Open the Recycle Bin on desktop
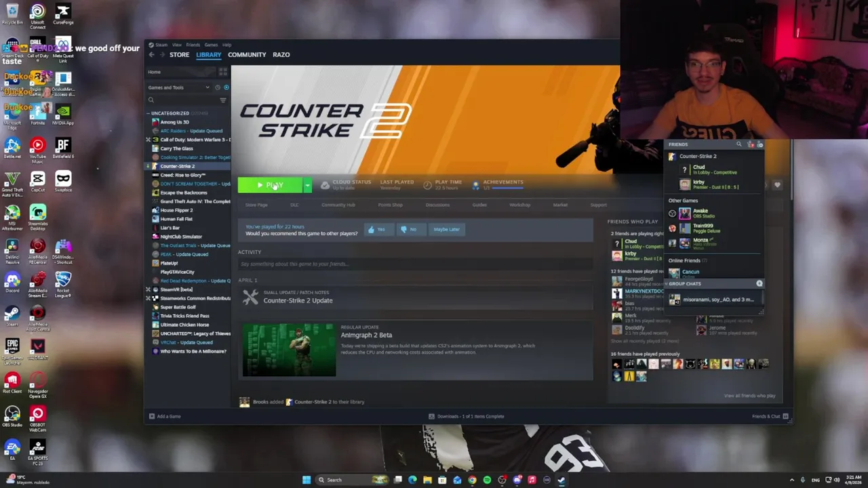This screenshot has height=488, width=868. (x=12, y=15)
